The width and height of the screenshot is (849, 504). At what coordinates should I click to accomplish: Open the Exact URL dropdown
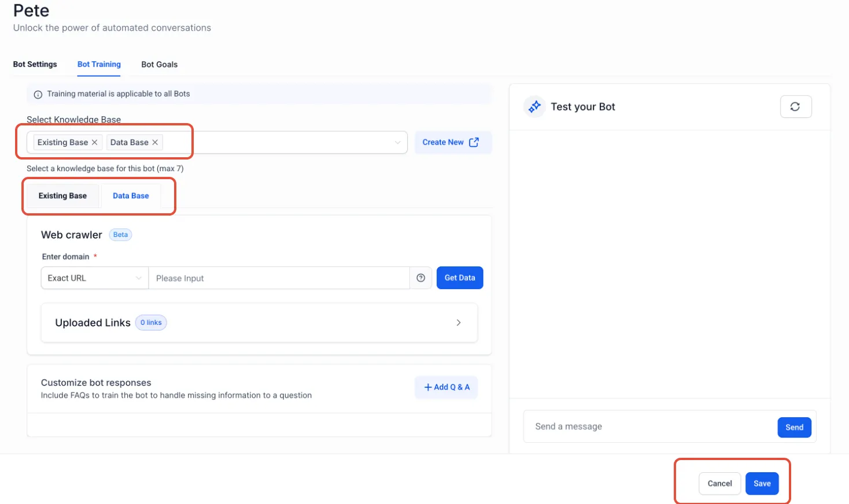[95, 278]
